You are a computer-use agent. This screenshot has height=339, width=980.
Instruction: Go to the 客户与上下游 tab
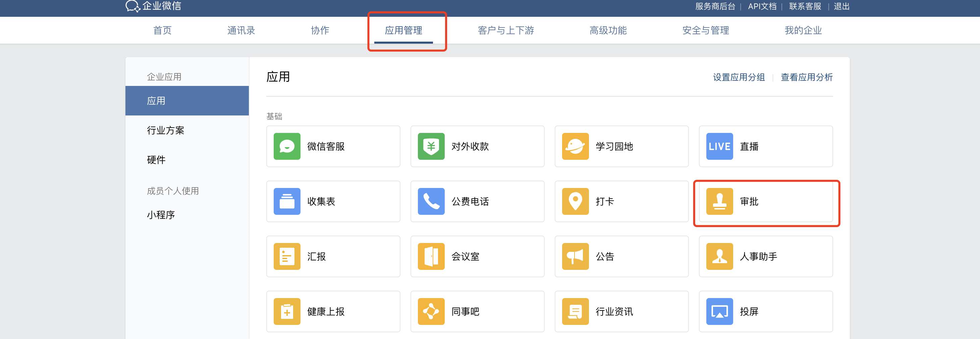click(x=506, y=30)
